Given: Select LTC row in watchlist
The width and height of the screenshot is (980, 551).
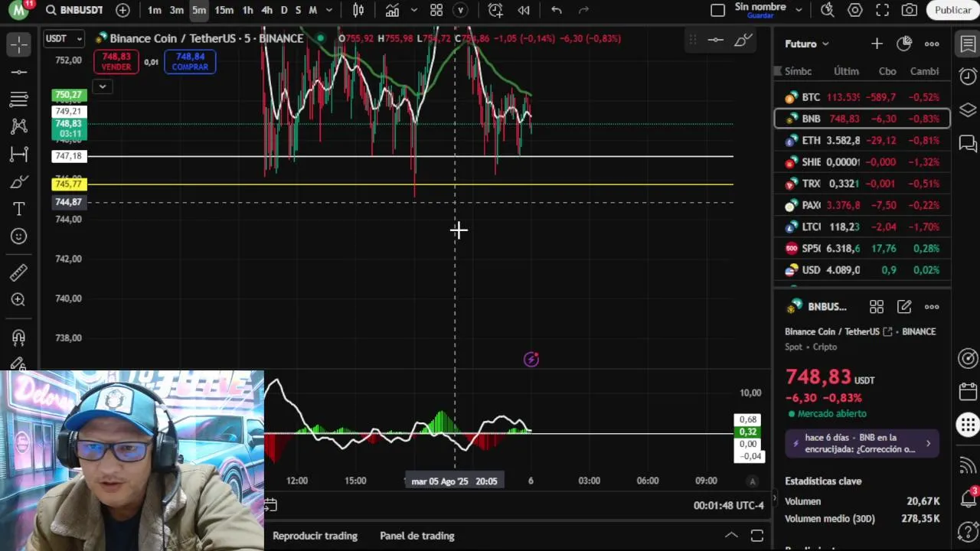Looking at the screenshot, I should [x=863, y=227].
